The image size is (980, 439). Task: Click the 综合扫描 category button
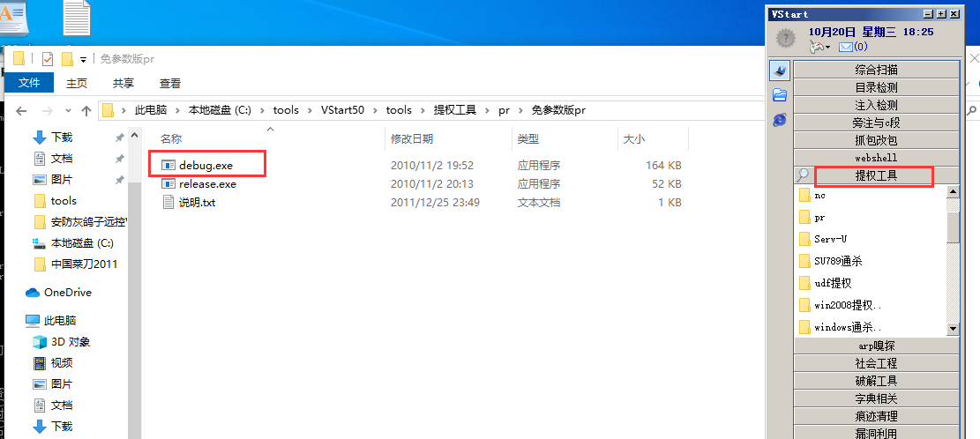tap(876, 70)
